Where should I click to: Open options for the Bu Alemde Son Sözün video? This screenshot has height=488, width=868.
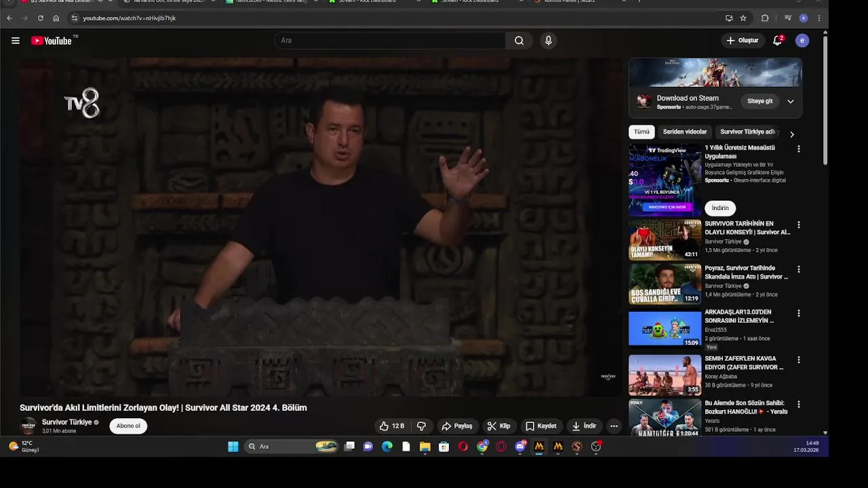[798, 404]
